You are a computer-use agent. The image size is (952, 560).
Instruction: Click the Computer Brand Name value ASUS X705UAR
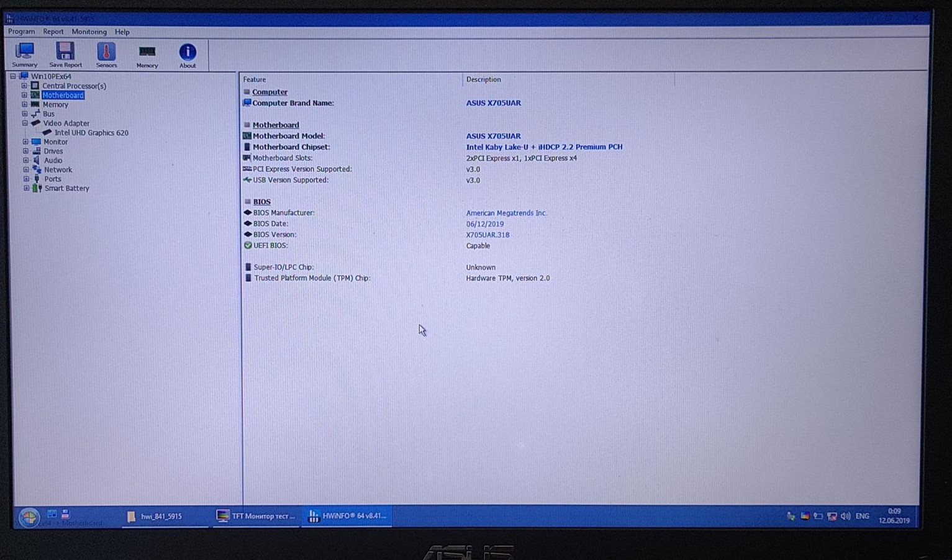pyautogui.click(x=494, y=103)
